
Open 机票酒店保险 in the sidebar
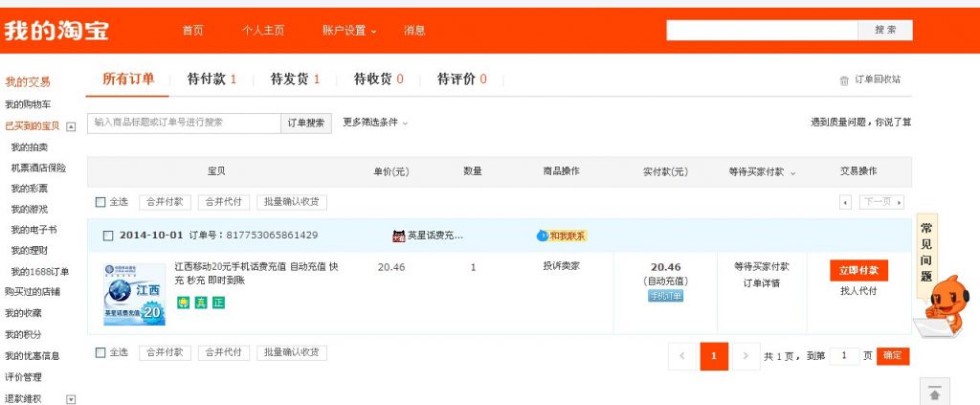[38, 168]
